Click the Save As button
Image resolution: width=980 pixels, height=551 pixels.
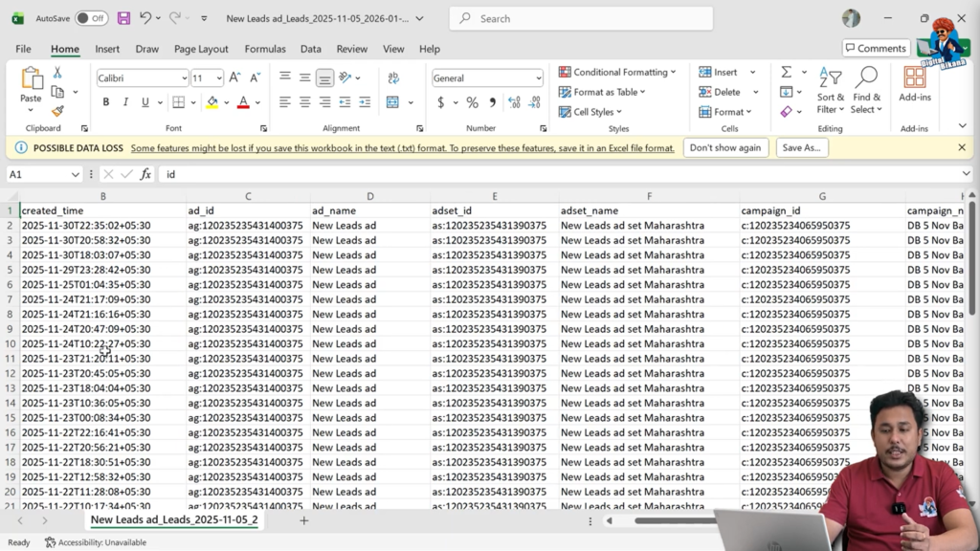tap(802, 147)
